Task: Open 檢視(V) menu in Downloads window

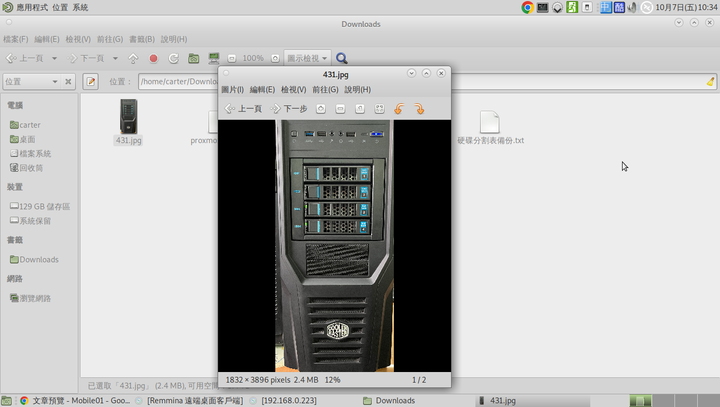Action: 78,40
